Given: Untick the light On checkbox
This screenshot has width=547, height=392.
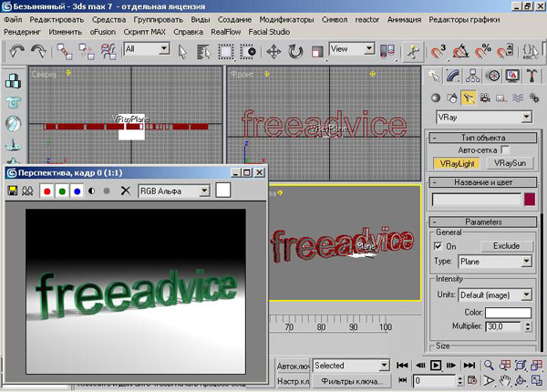Looking at the screenshot, I should click(x=438, y=246).
